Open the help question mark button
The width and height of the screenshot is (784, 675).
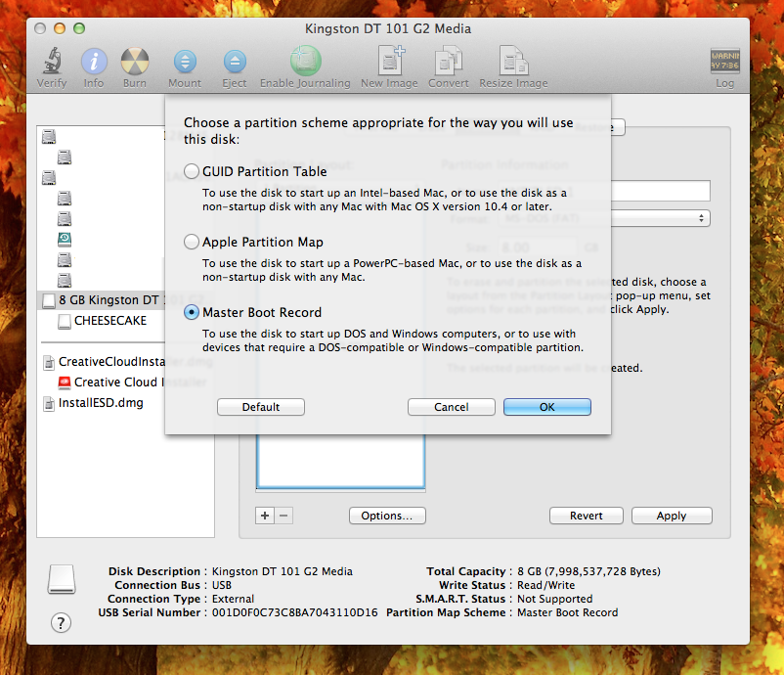pos(61,623)
